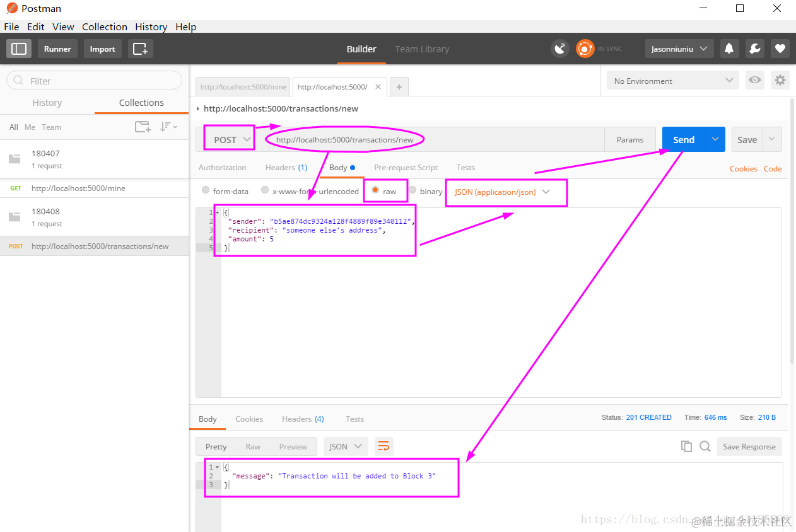This screenshot has height=532, width=796.
Task: Toggle response line wrap icon
Action: 383,446
